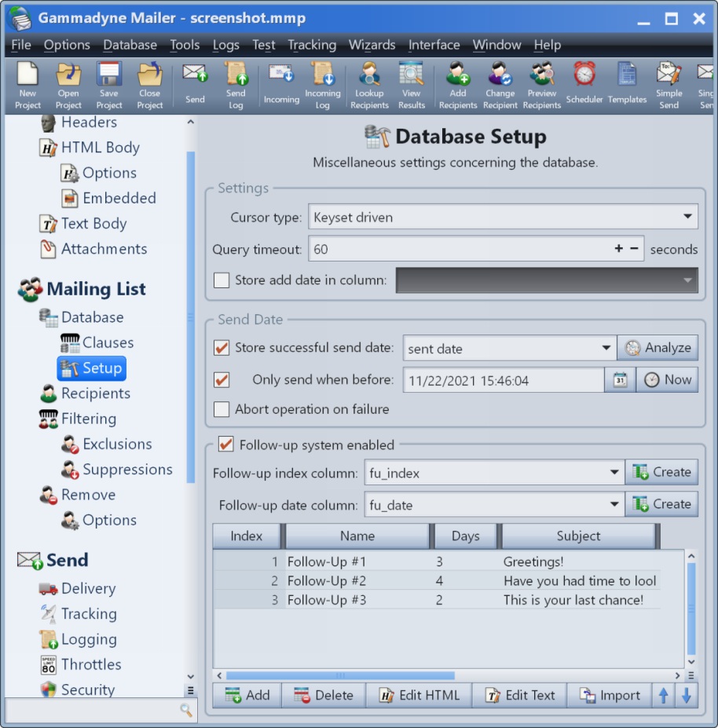Click the follow-up table horizontal scrollbar
The image size is (718, 728).
click(340, 675)
